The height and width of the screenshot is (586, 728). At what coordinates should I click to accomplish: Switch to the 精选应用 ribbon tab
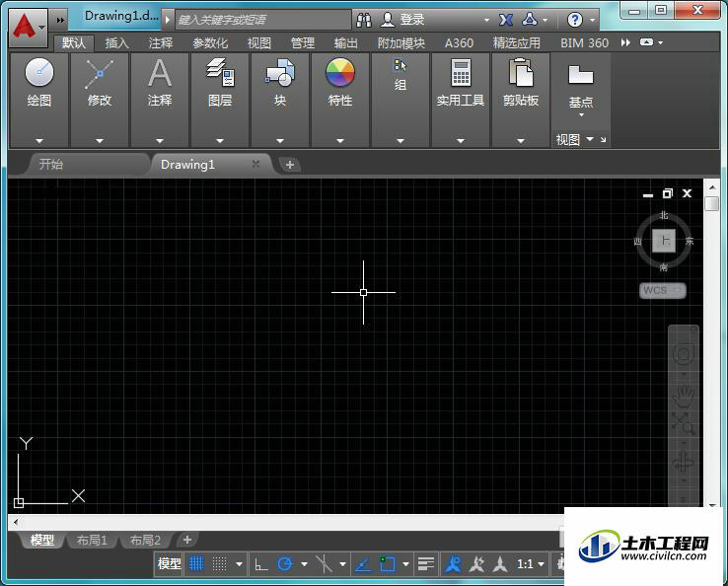click(x=517, y=43)
